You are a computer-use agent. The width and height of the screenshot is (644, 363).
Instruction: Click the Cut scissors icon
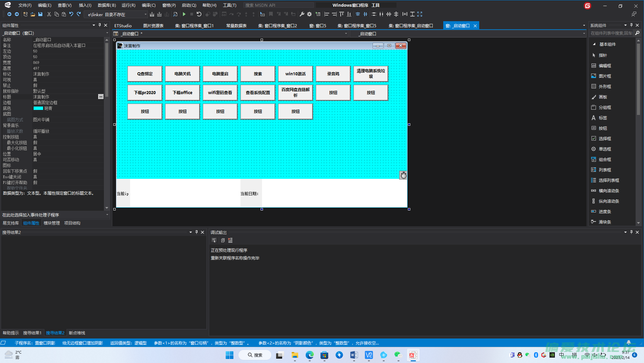click(49, 14)
